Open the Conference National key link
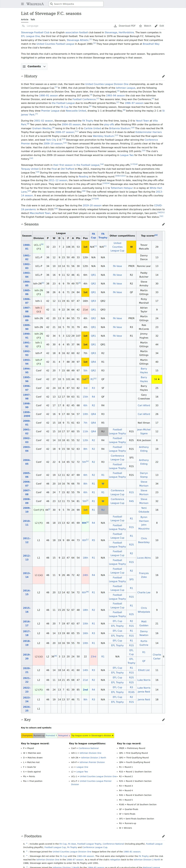Screen dimensions: 186x868 (x=89, y=748)
